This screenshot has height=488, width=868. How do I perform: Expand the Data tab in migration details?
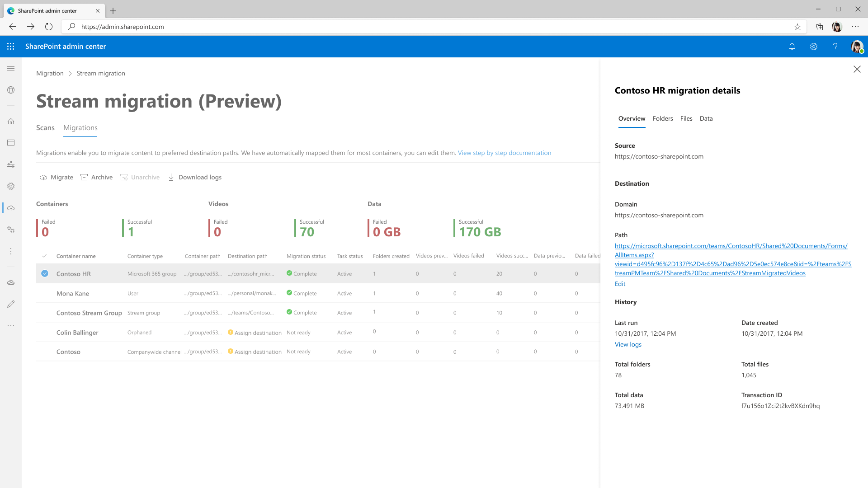tap(706, 118)
